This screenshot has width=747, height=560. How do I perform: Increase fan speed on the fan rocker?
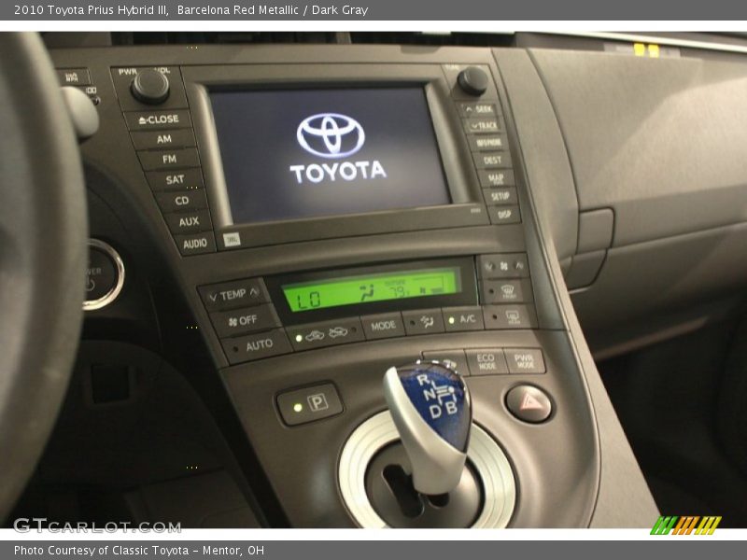click(519, 265)
